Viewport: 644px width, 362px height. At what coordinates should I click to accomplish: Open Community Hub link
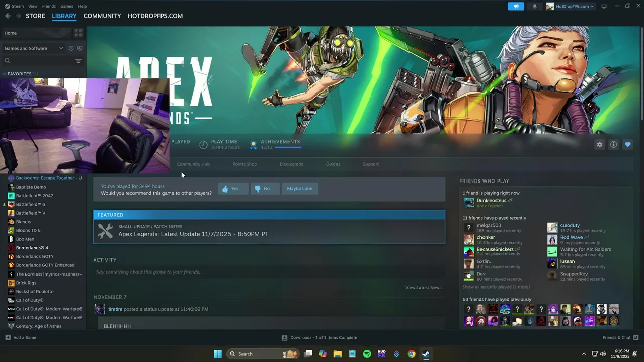tap(193, 164)
